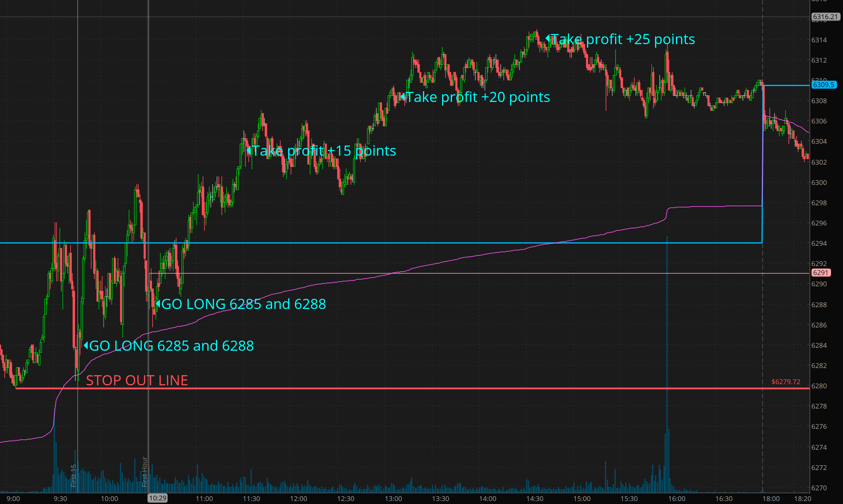Click the 6280 level on price axis
Image resolution: width=843 pixels, height=504 pixels.
pos(819,386)
